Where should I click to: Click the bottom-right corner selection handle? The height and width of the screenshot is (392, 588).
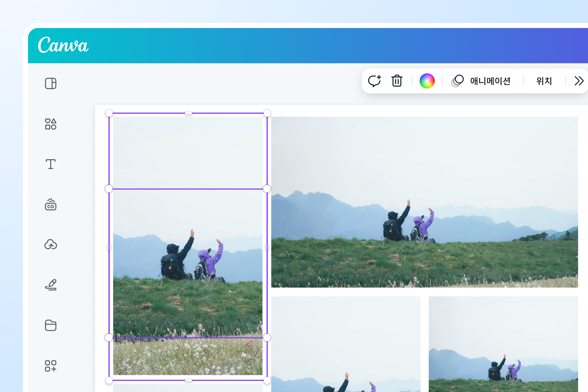click(267, 380)
